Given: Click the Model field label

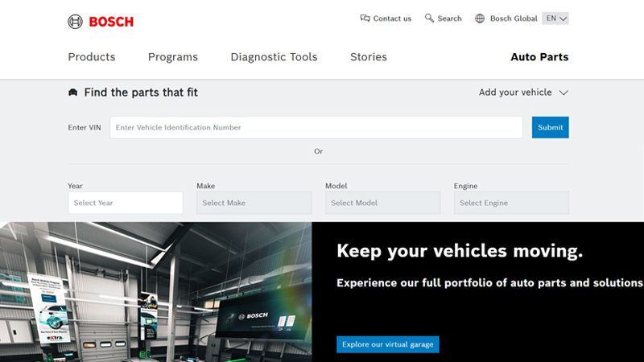Looking at the screenshot, I should 336,186.
